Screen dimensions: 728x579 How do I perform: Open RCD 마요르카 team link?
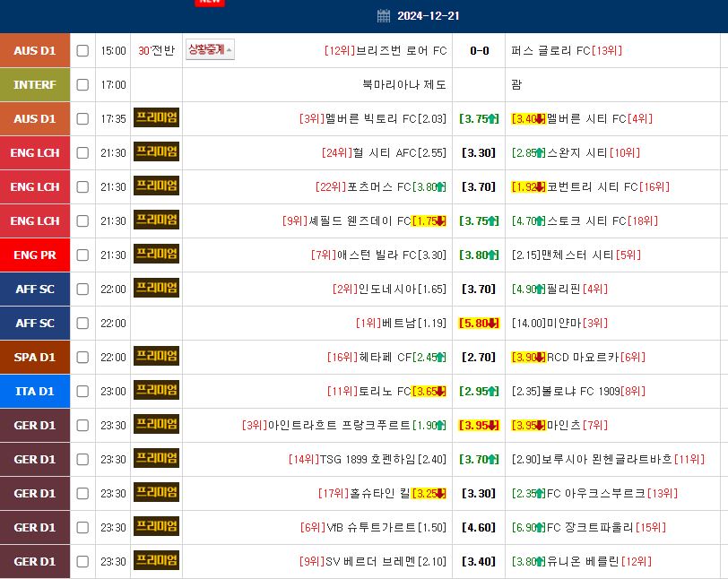tap(583, 357)
